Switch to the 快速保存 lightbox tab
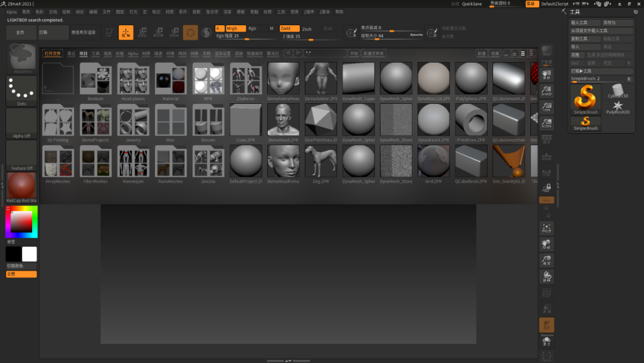This screenshot has width=644, height=363. (x=255, y=54)
